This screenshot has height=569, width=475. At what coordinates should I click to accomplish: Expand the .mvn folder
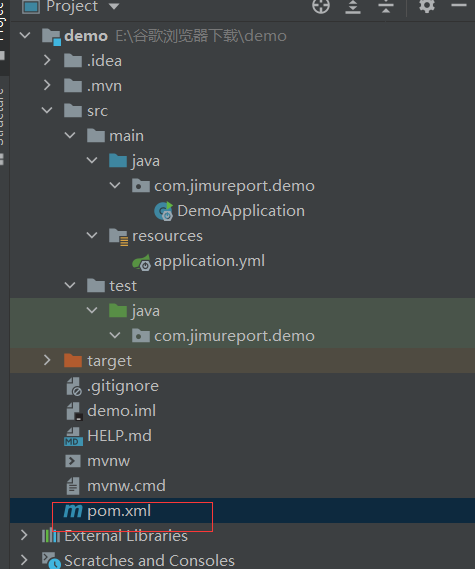(x=47, y=85)
